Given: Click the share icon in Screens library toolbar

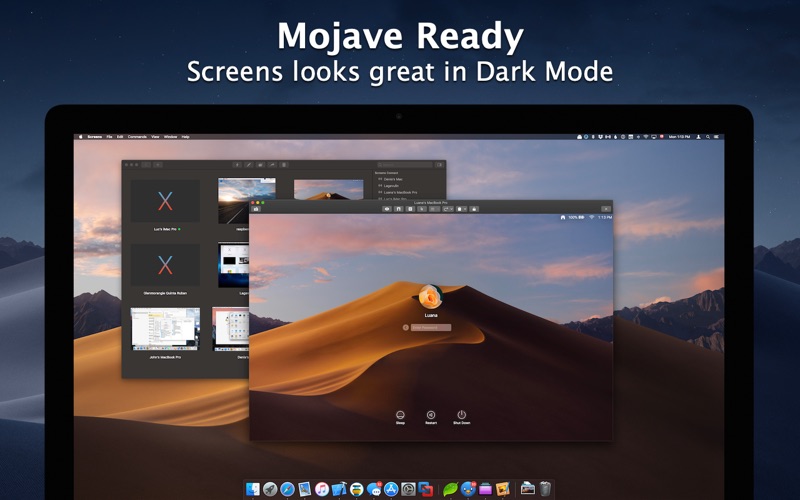Looking at the screenshot, I should click(272, 165).
